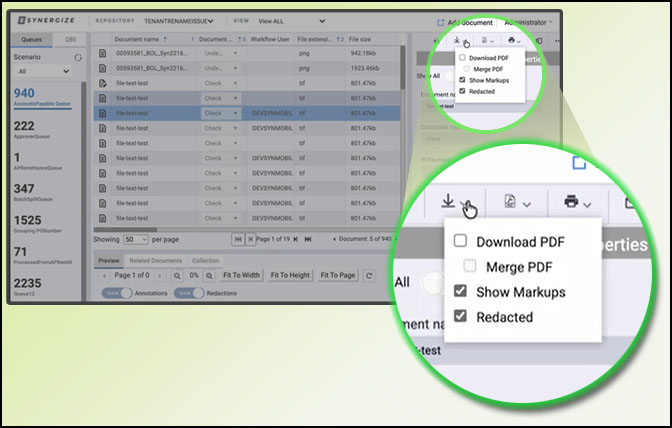This screenshot has height=428, width=672.
Task: Open the items per page dropdown showing 50
Action: click(x=135, y=240)
